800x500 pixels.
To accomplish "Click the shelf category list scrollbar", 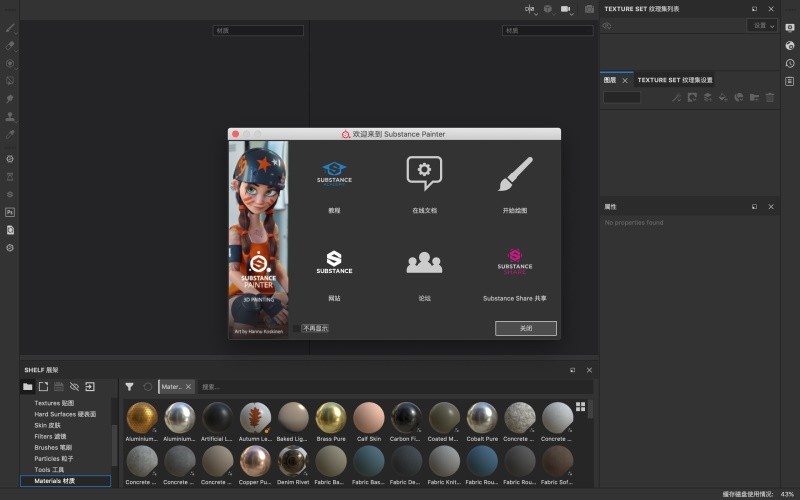I will coord(114,444).
